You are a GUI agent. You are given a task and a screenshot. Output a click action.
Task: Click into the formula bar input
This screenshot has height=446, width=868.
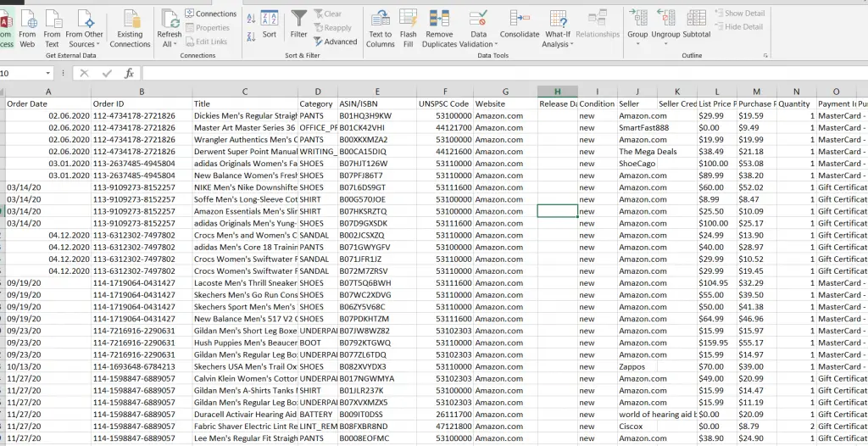pyautogui.click(x=504, y=73)
